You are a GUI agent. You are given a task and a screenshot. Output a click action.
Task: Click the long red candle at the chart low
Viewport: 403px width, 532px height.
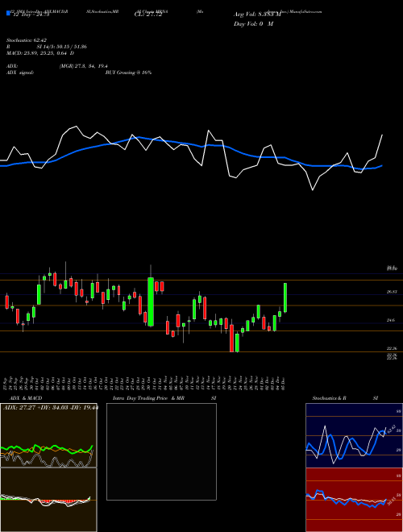click(x=231, y=339)
